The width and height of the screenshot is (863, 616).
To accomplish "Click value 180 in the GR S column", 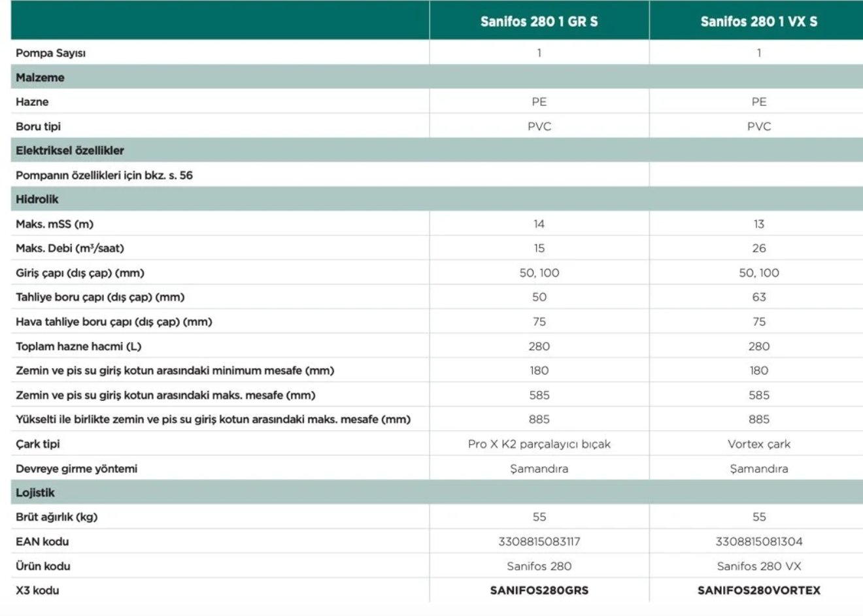I will click(x=539, y=371).
